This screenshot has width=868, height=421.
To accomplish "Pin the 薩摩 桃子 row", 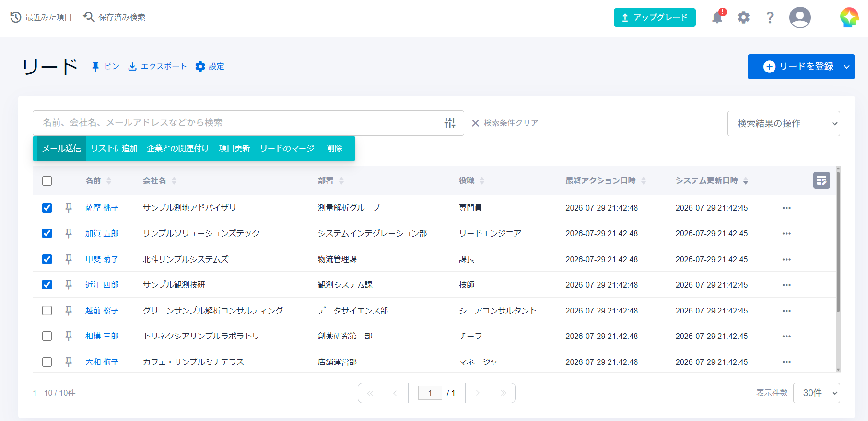I will [69, 208].
